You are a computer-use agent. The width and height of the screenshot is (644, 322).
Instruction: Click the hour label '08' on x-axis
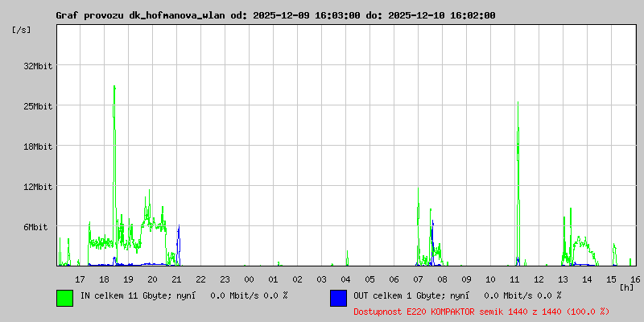coord(442,279)
